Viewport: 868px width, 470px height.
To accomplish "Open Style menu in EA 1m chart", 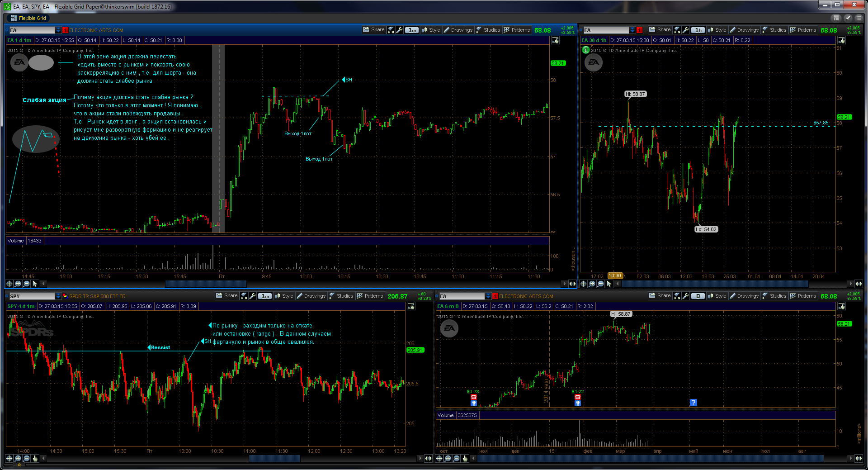I will (x=431, y=30).
